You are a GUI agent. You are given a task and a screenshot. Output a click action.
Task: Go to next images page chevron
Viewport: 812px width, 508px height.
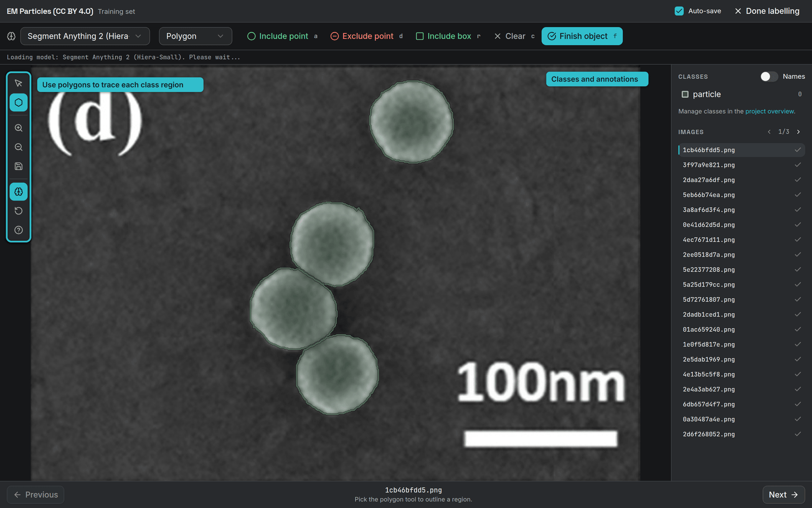tap(798, 132)
